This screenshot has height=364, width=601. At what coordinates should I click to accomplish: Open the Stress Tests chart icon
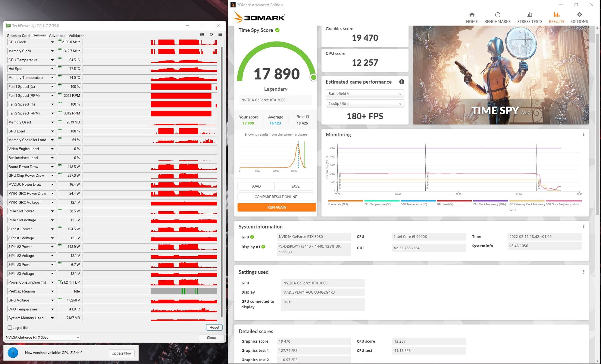(x=530, y=14)
